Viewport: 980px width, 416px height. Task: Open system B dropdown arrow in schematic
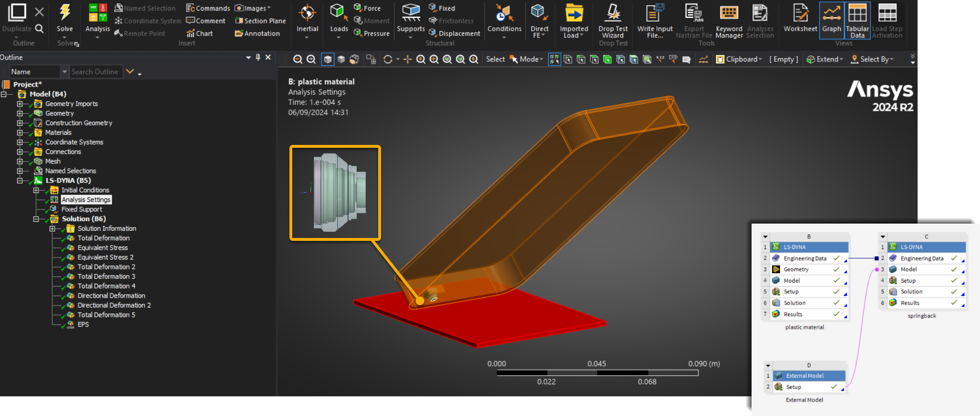[x=765, y=237]
